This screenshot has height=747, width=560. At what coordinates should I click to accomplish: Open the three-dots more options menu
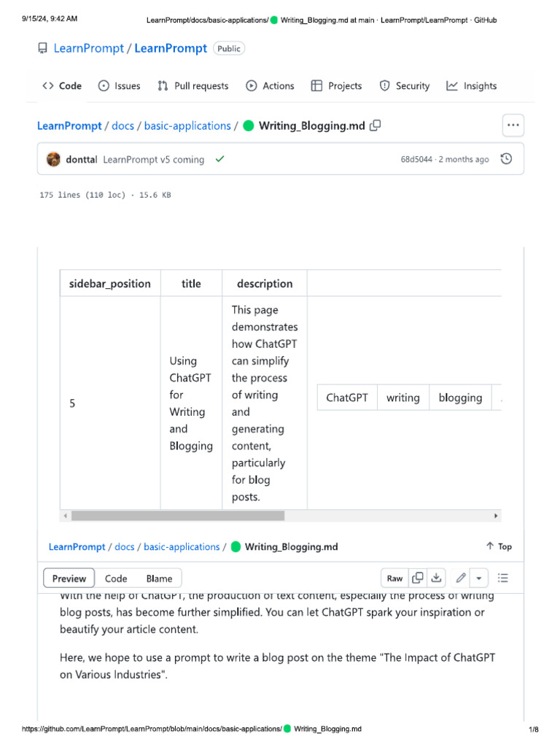pyautogui.click(x=513, y=125)
